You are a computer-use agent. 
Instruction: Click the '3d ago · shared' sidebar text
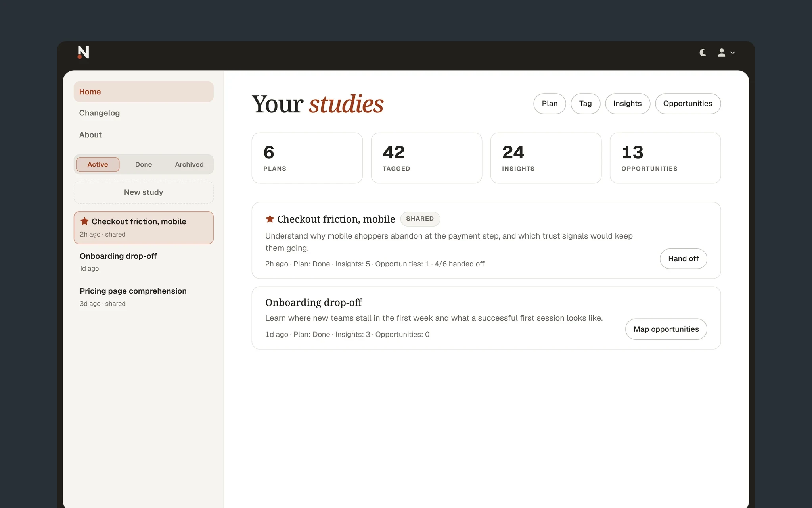point(103,304)
